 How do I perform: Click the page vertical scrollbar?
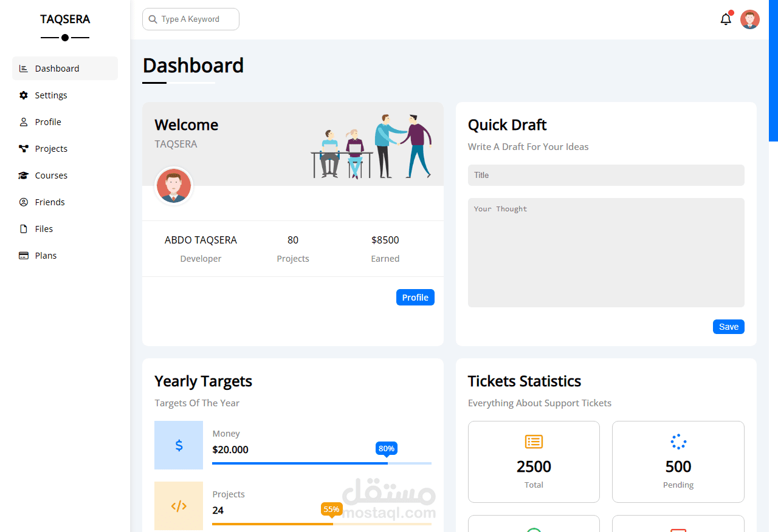[773, 70]
